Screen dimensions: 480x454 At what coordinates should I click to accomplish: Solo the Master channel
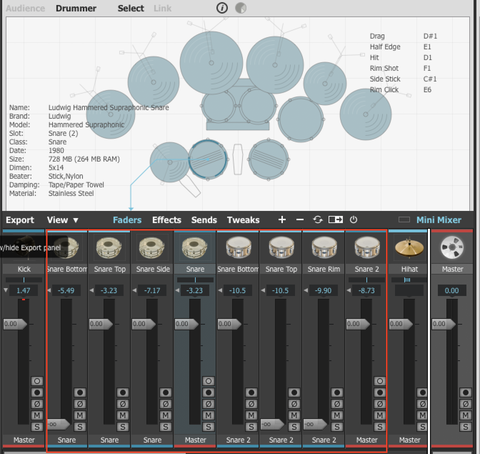click(x=465, y=427)
